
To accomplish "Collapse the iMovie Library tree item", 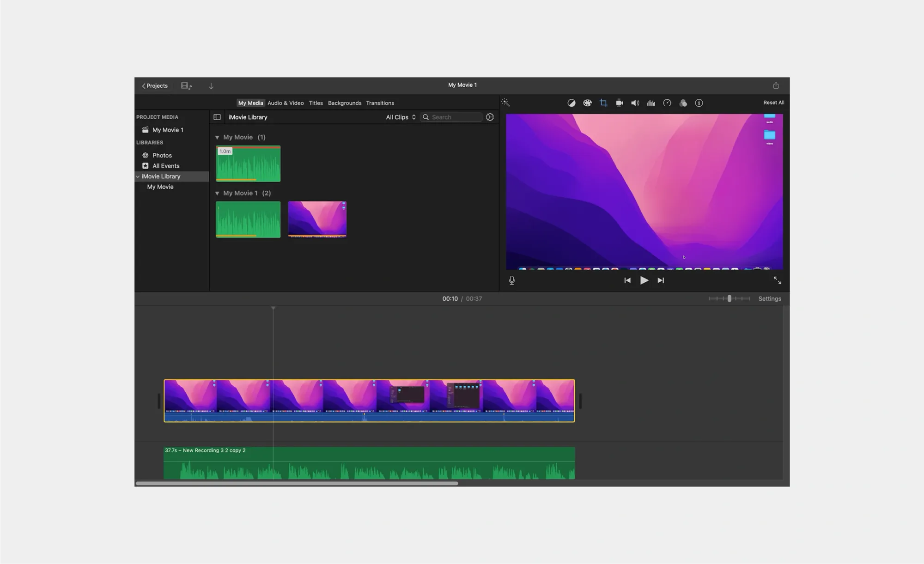I will (138, 176).
